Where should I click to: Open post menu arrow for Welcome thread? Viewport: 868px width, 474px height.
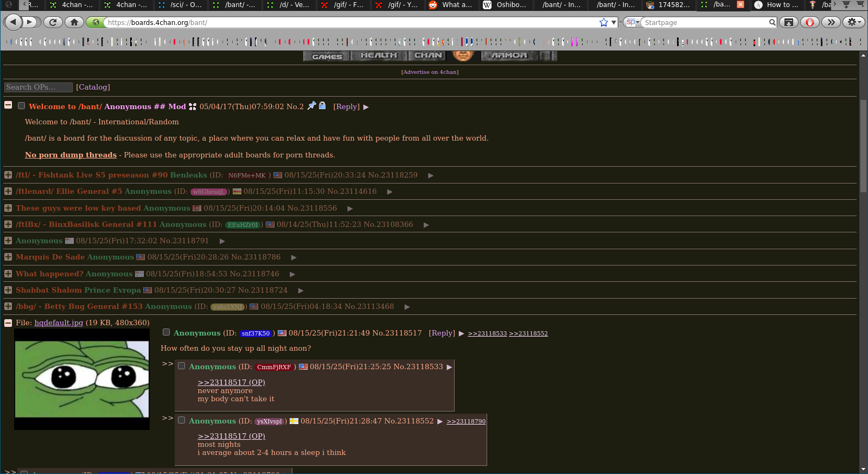click(366, 107)
